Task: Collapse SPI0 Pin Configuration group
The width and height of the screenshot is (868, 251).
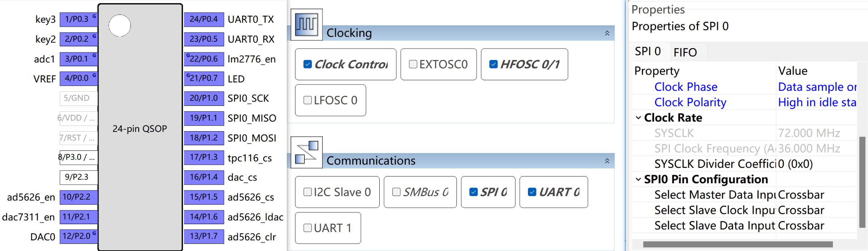Action: tap(638, 179)
